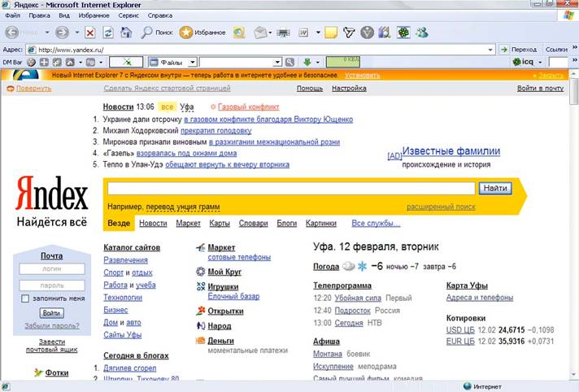
Task: Open the Известные фамилии ad link
Action: coord(451,151)
